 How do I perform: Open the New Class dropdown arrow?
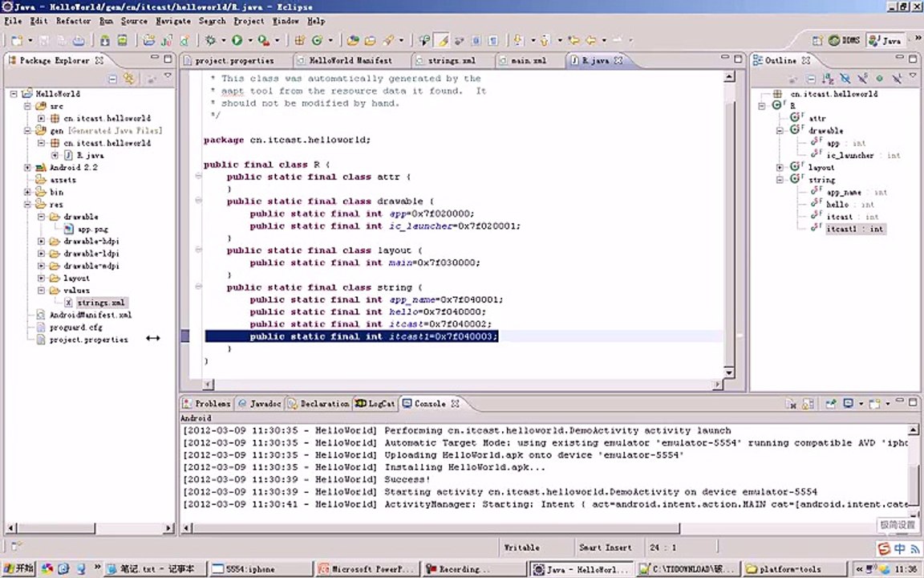[330, 40]
